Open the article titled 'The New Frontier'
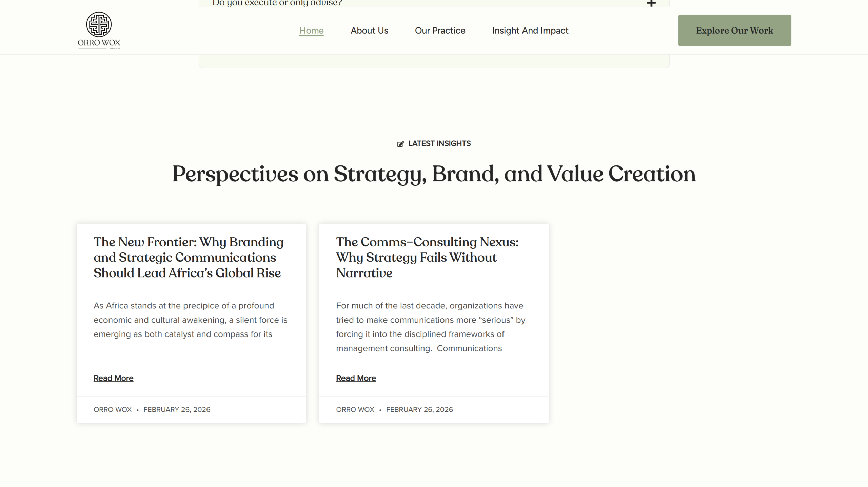868x487 pixels. click(189, 257)
